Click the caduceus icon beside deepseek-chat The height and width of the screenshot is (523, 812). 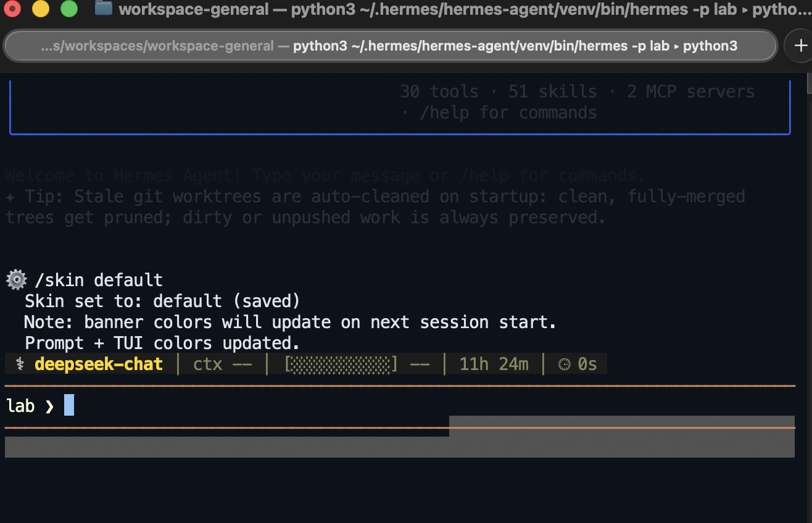20,364
